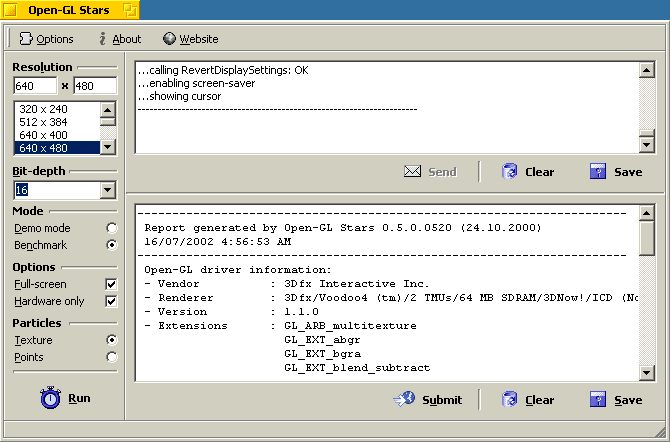Click report panel scroll up arrow
This screenshot has width=670, height=442.
point(647,212)
